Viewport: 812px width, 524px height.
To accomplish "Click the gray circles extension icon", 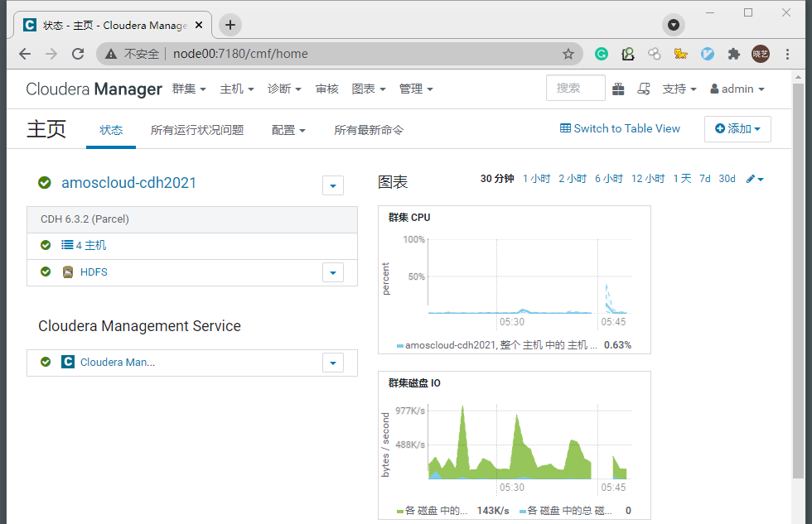I will 654,54.
